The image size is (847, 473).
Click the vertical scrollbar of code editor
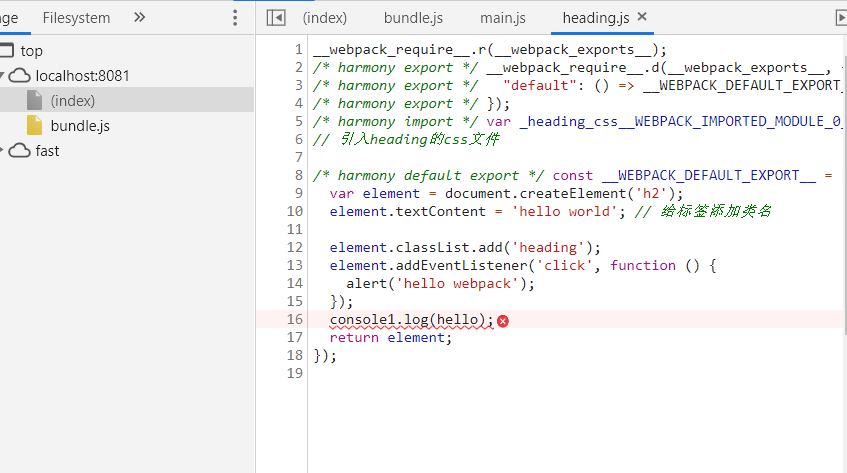[844, 194]
